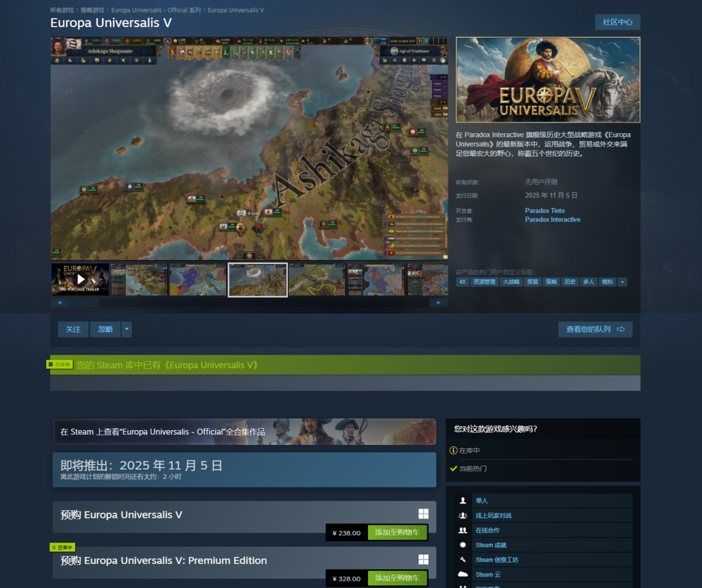Click the checkmark icon next to 当前热门
702x588 pixels.
[454, 468]
